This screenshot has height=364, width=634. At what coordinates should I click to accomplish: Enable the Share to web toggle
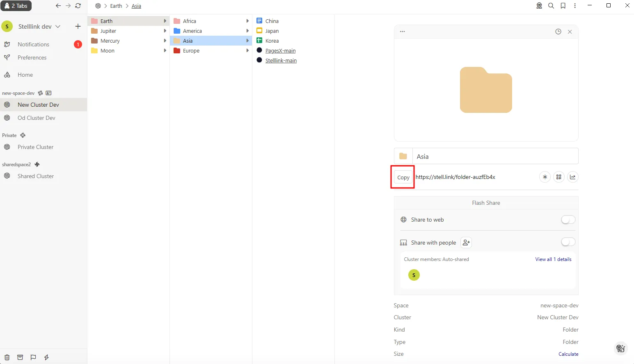click(568, 220)
